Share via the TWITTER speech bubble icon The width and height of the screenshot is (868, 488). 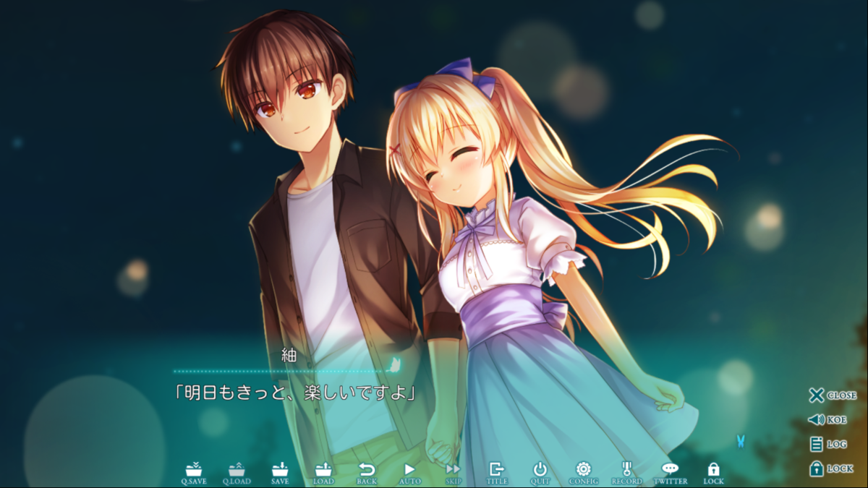671,474
